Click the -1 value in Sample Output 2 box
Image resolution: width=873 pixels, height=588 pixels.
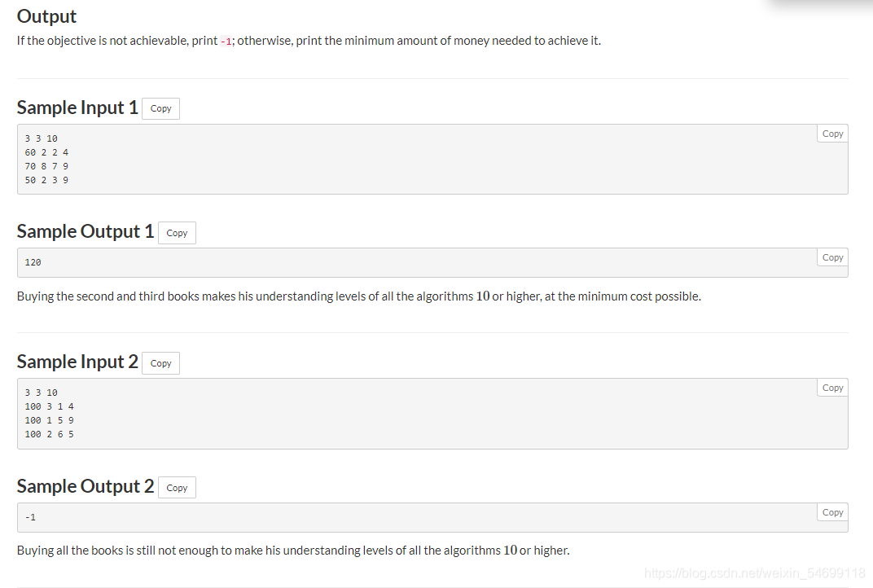pos(30,517)
